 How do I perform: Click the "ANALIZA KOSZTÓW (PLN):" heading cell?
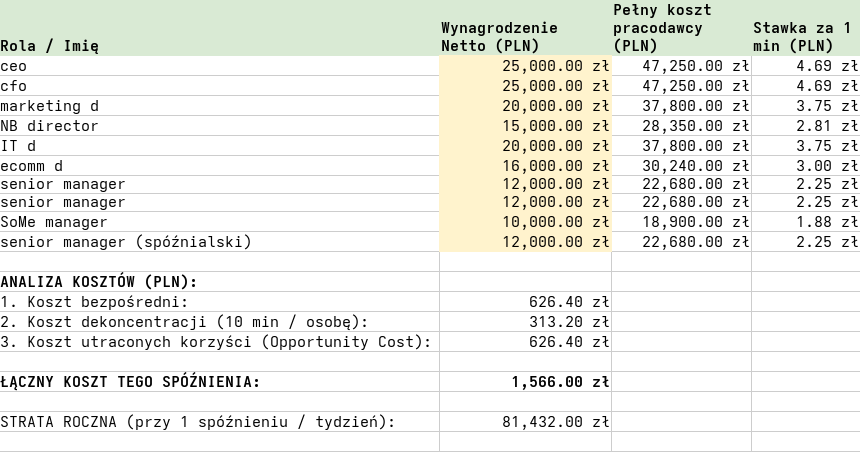(x=99, y=282)
